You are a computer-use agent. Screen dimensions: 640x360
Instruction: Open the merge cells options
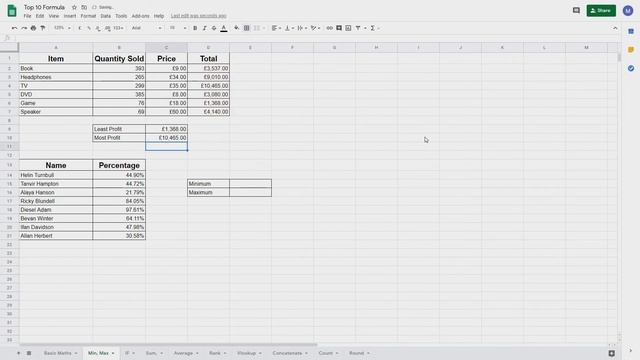259,28
